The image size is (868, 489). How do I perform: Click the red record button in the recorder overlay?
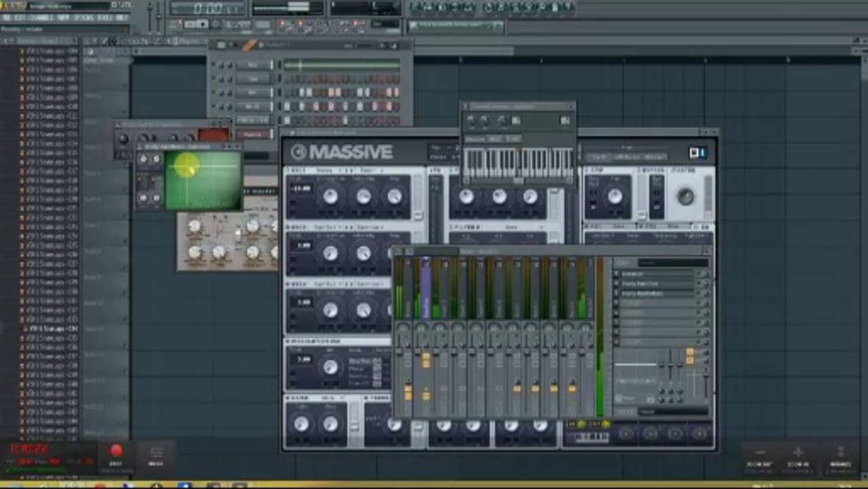coord(116,450)
